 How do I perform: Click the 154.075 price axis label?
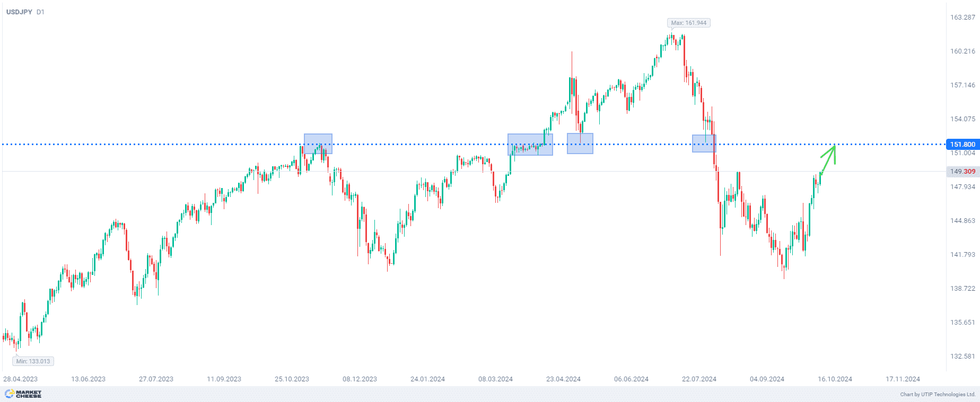coord(962,119)
